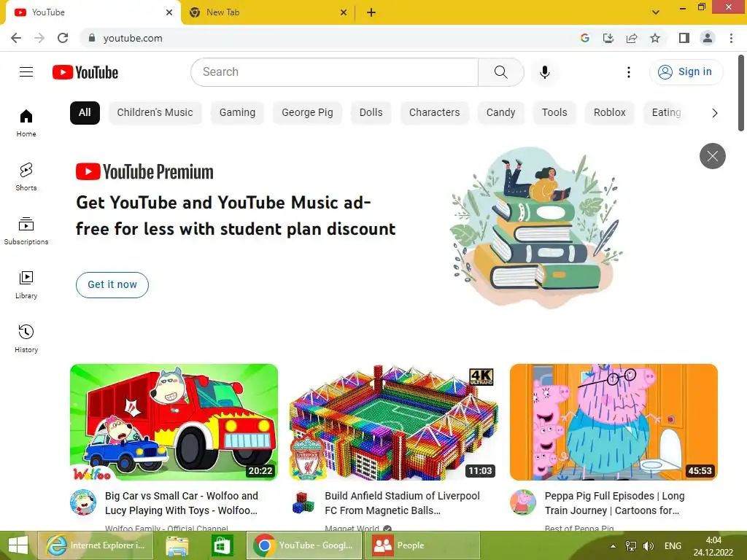Click in the YouTube search field
The height and width of the screenshot is (560, 747).
coord(334,72)
